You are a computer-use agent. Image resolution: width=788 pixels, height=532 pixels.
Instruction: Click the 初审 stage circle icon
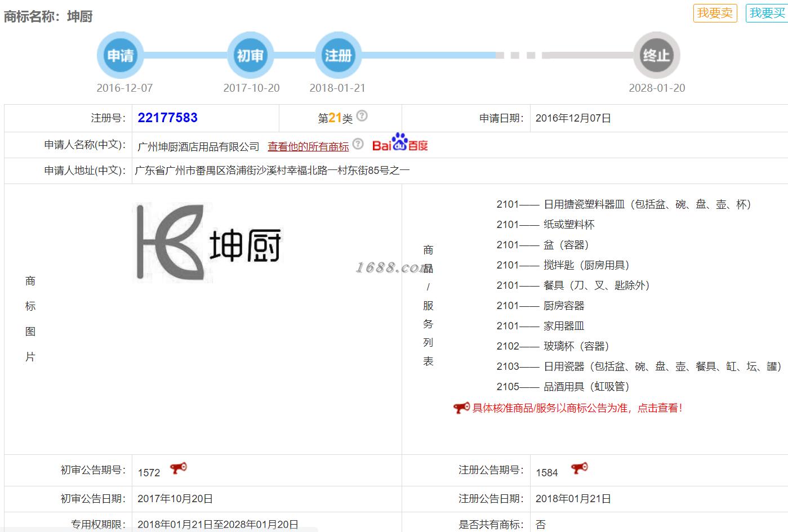pyautogui.click(x=250, y=55)
